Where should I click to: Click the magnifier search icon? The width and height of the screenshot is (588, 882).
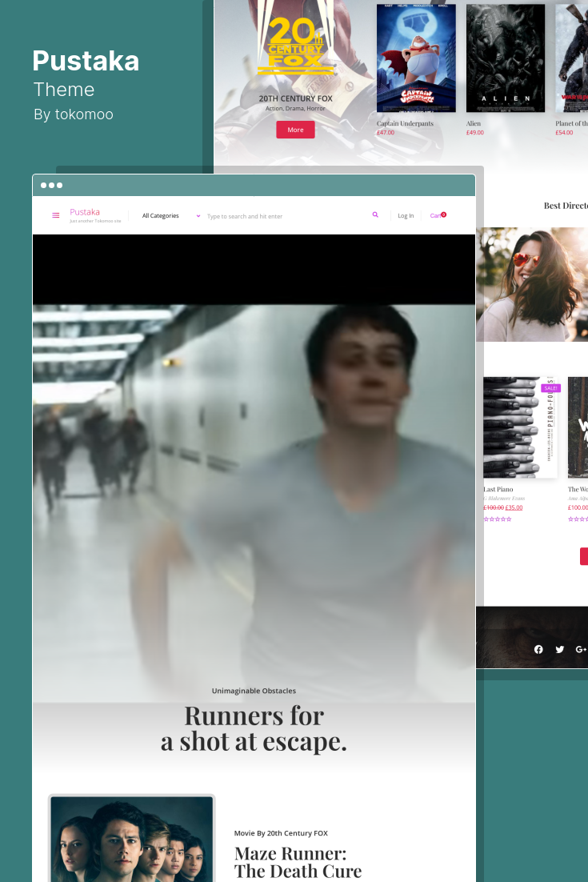tap(375, 214)
